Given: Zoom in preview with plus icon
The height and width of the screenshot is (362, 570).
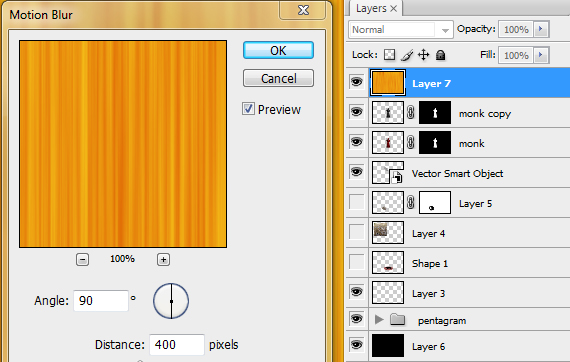Looking at the screenshot, I should pos(163,260).
